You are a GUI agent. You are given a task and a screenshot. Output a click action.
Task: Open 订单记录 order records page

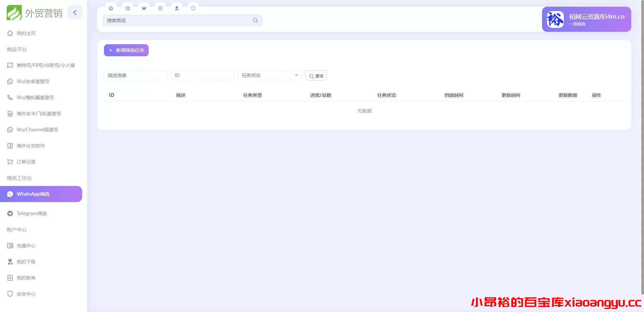point(26,162)
